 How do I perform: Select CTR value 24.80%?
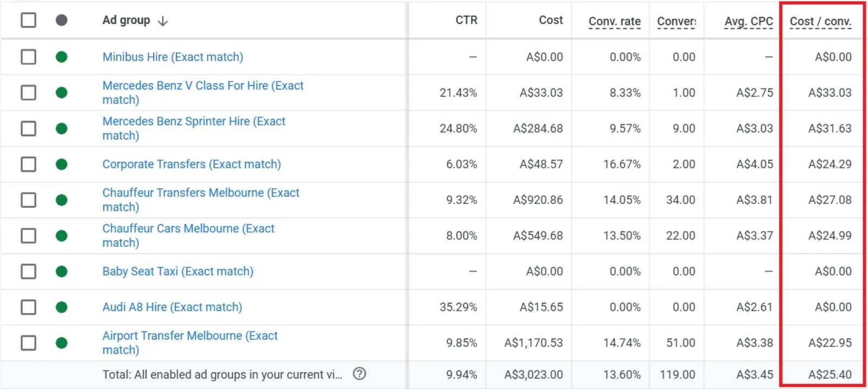coord(458,129)
